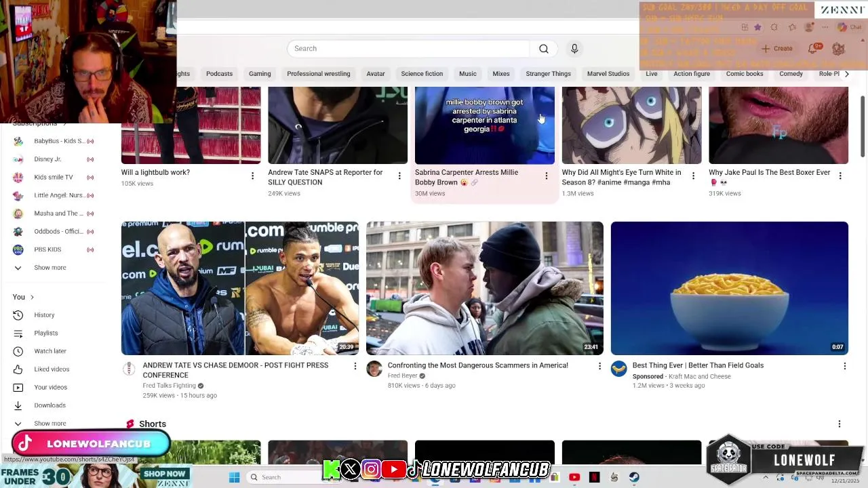Select the Music chip
The height and width of the screenshot is (488, 868).
pyautogui.click(x=468, y=74)
